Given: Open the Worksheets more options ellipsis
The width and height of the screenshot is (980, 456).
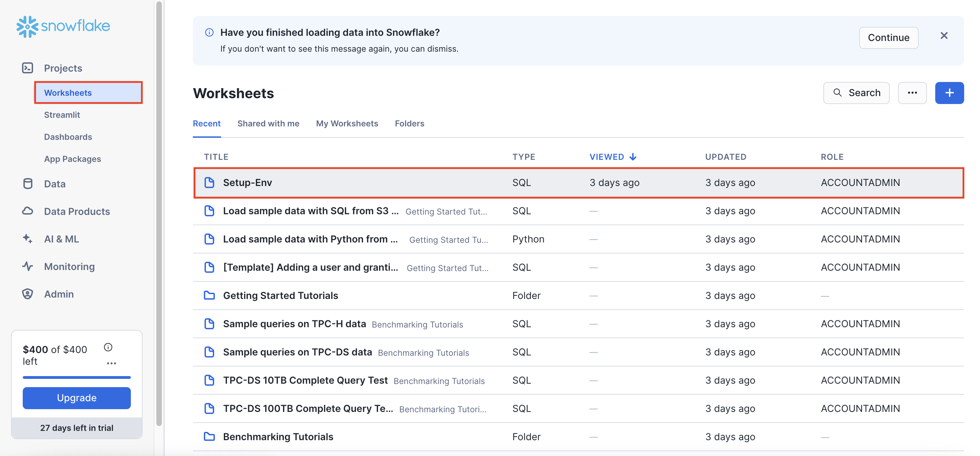Looking at the screenshot, I should (x=912, y=93).
